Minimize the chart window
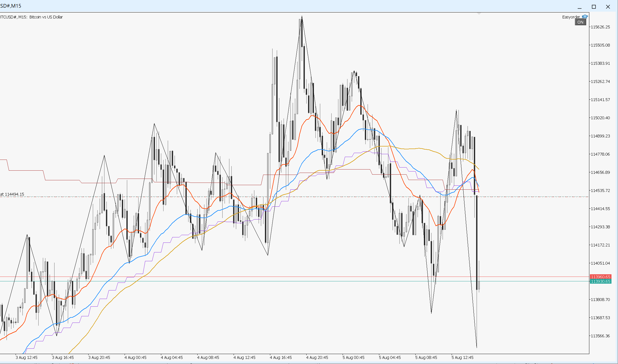Screen dimensions: 618x364 [580, 7]
